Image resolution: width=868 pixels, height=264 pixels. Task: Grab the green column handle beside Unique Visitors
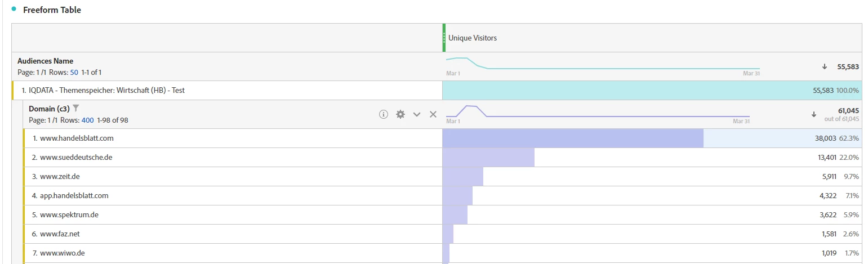pyautogui.click(x=444, y=38)
